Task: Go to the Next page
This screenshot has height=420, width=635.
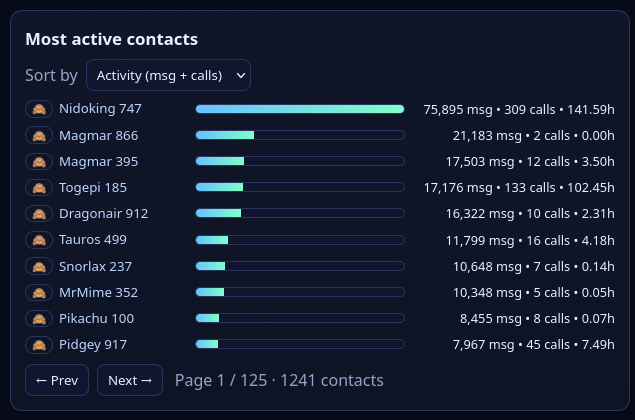Action: (130, 380)
